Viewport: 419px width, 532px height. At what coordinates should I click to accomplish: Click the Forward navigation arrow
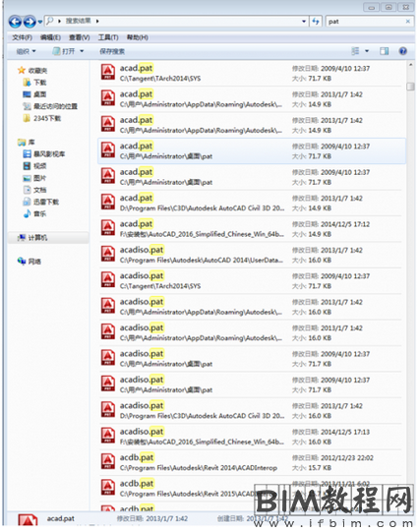30,22
